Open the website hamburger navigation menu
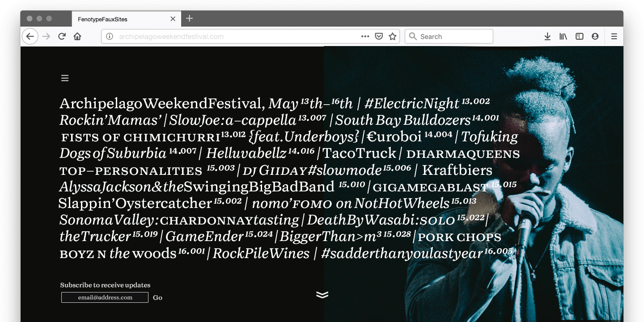This screenshot has width=644, height=322. point(65,78)
